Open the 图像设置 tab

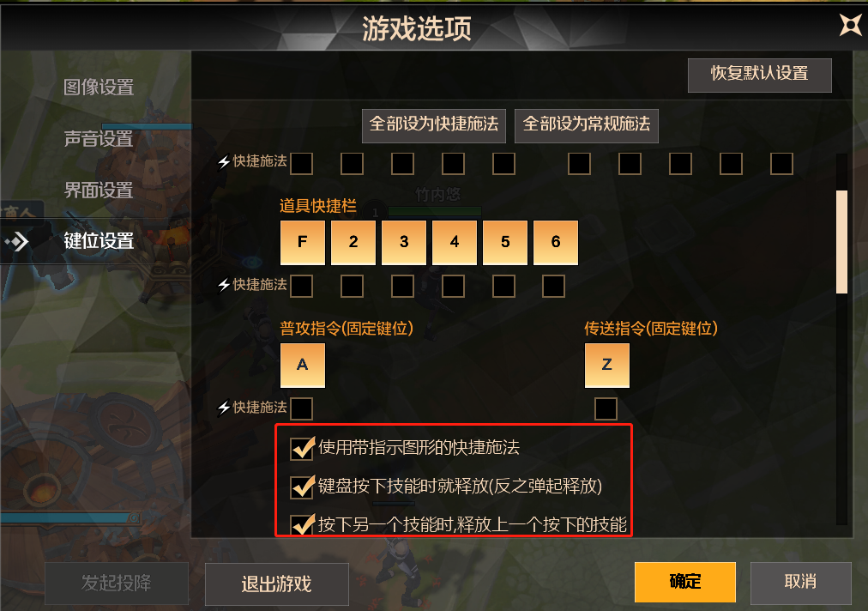(99, 87)
